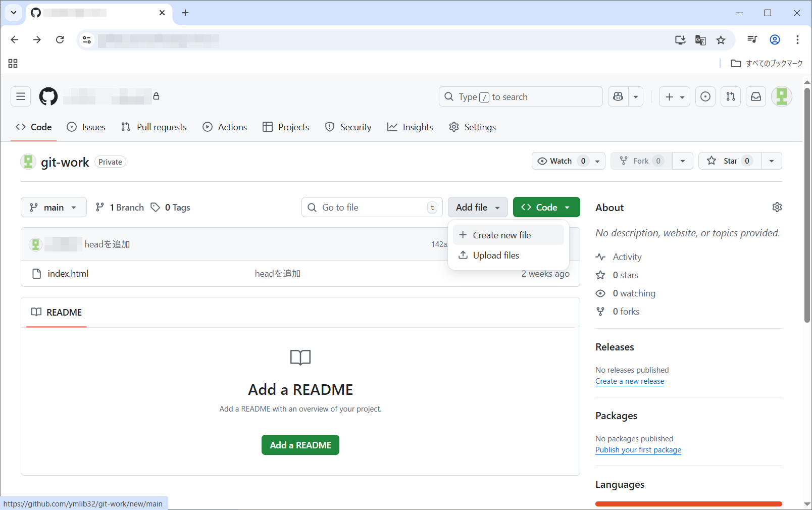Edit repository details via About gear
The width and height of the screenshot is (812, 510).
(777, 207)
